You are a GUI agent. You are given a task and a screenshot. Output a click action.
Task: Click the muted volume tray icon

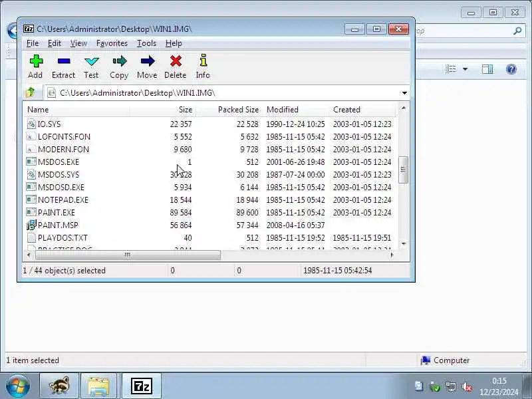pos(467,386)
